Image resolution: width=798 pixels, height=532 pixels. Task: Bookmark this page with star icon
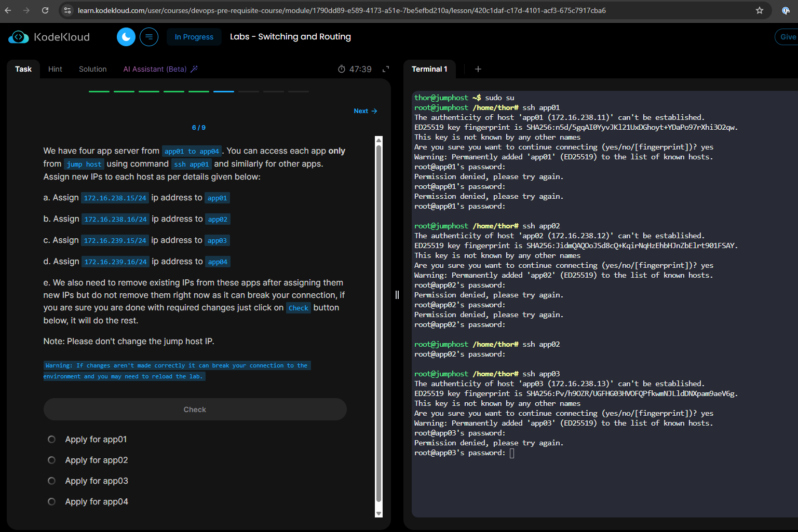(759, 10)
